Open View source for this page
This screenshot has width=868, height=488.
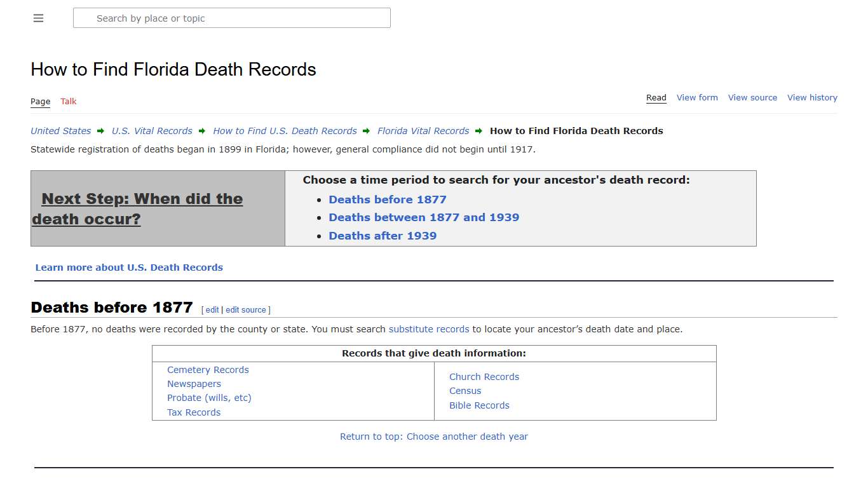coord(752,97)
